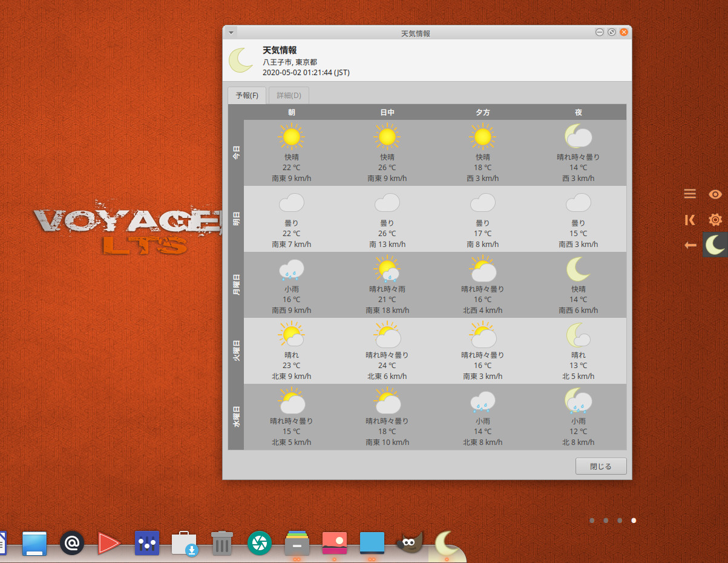The width and height of the screenshot is (728, 563).
Task: Click tomorrow's morning cloud icon
Action: (292, 202)
